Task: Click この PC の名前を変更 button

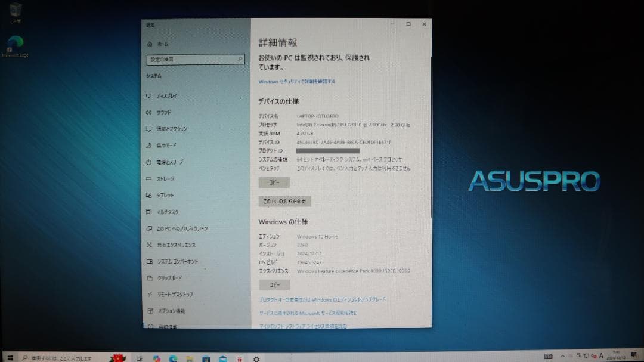Action: [x=283, y=201]
